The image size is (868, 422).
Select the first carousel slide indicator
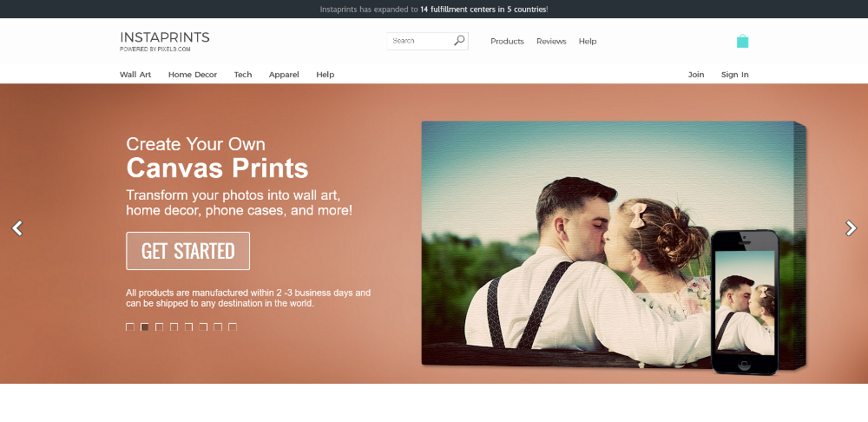130,327
